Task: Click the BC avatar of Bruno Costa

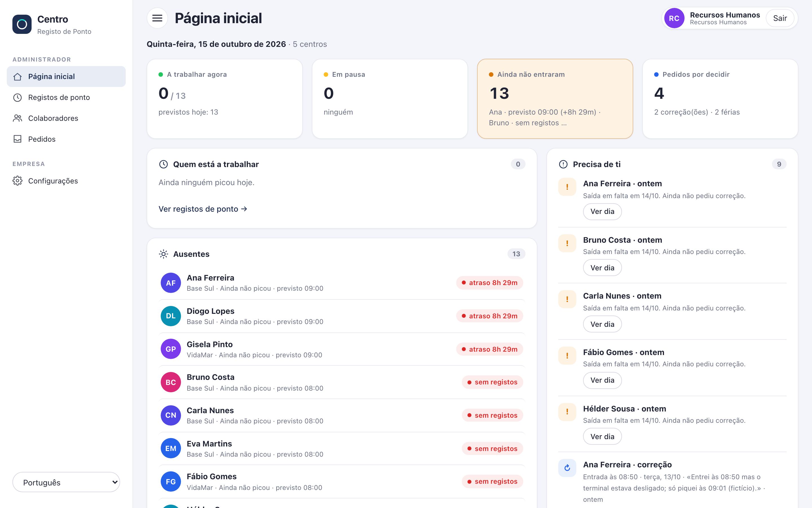Action: [x=171, y=382]
